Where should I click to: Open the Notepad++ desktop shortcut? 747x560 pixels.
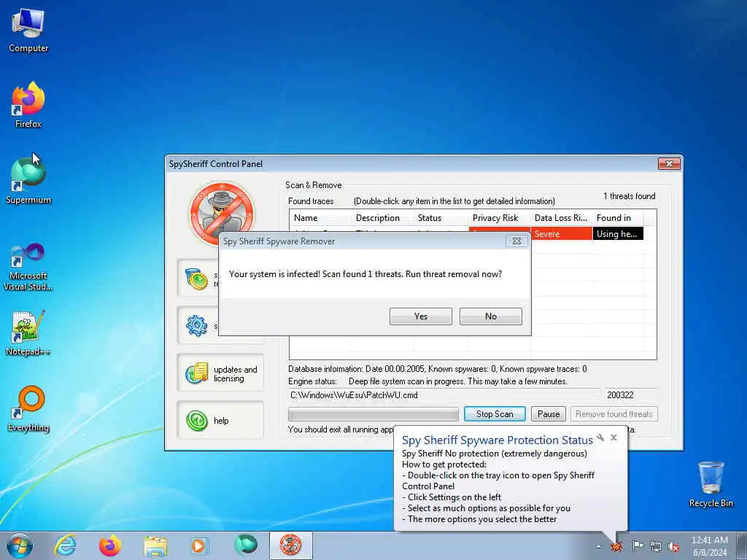28,333
